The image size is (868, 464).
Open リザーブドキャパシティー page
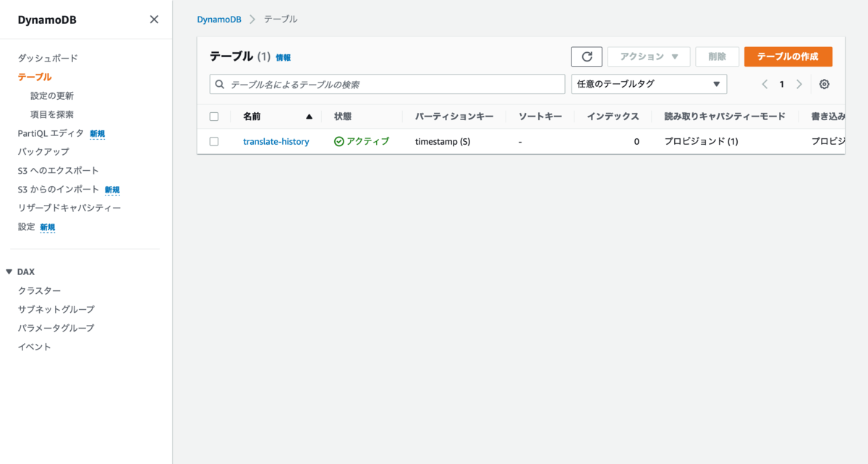pyautogui.click(x=69, y=208)
